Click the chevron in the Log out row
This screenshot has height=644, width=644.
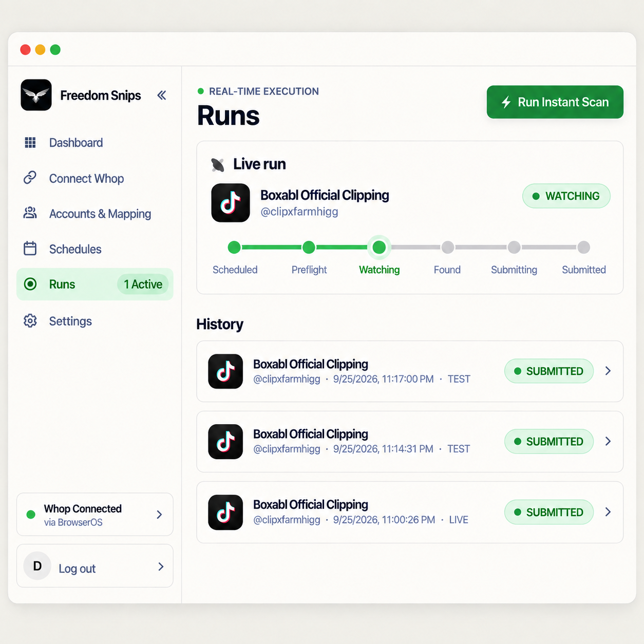coord(161,566)
